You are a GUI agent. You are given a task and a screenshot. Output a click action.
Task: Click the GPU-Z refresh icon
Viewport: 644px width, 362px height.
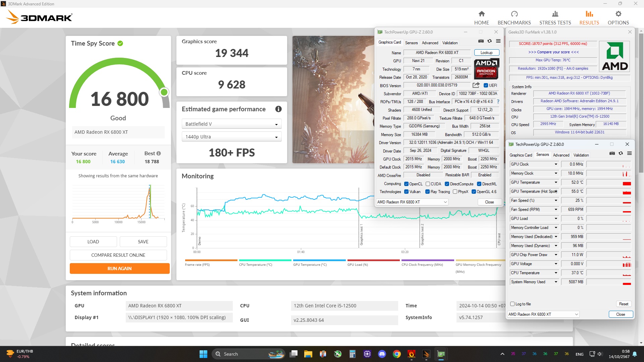point(489,41)
